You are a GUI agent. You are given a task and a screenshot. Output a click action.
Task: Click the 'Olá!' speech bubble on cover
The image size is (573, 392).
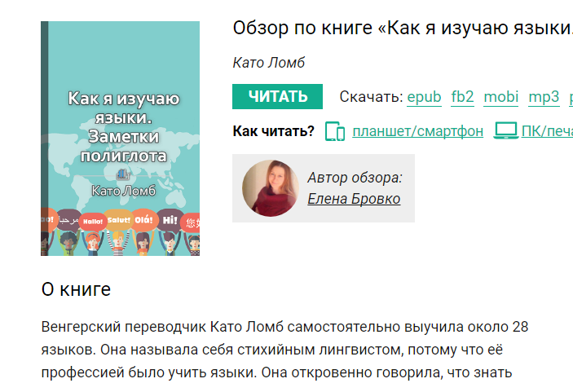[143, 220]
